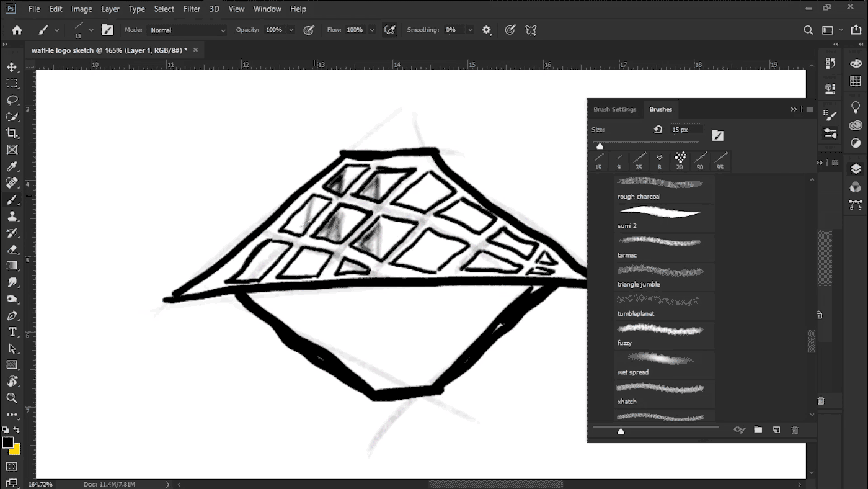Open the tool preset picker arrow

[57, 30]
